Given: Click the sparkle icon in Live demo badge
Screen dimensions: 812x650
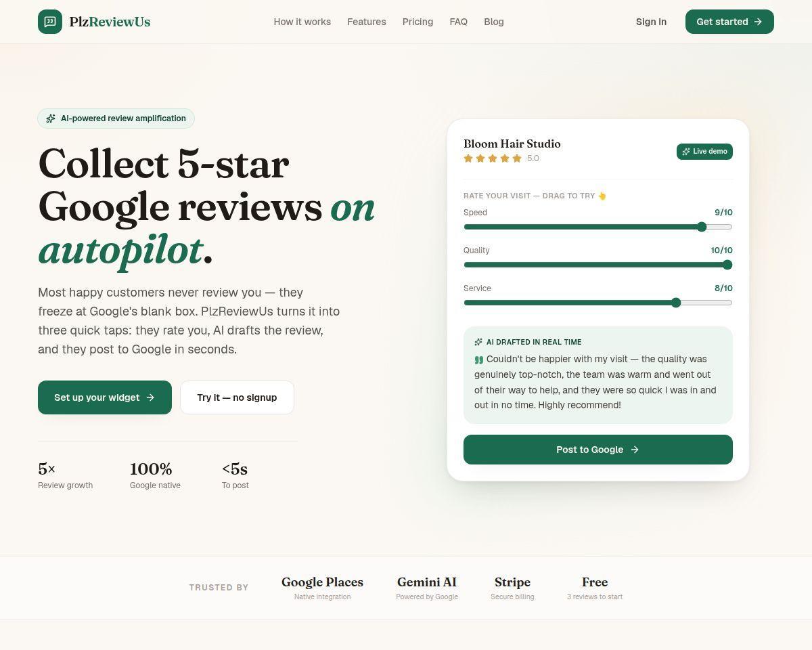Looking at the screenshot, I should [x=686, y=152].
